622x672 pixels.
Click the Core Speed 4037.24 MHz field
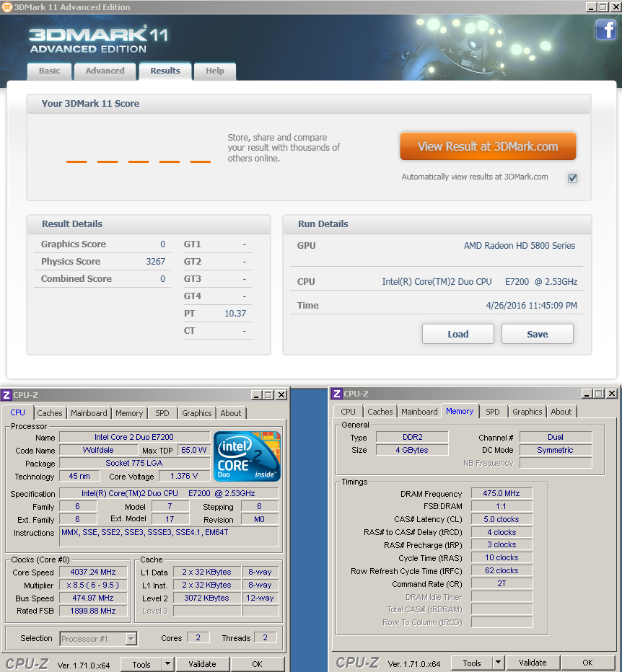pyautogui.click(x=93, y=572)
